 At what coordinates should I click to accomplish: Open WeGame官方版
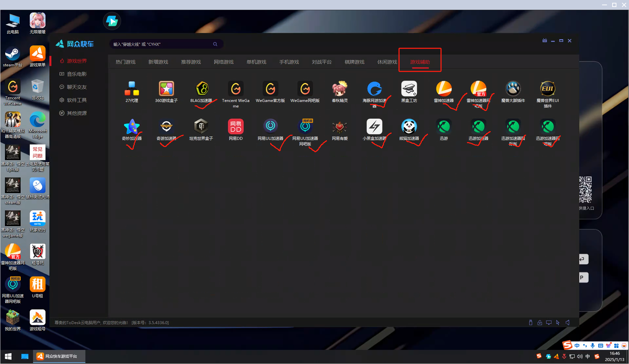coord(270,89)
